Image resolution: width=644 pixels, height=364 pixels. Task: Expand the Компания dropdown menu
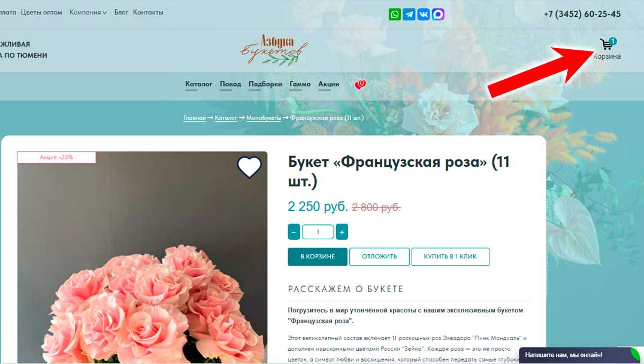88,13
